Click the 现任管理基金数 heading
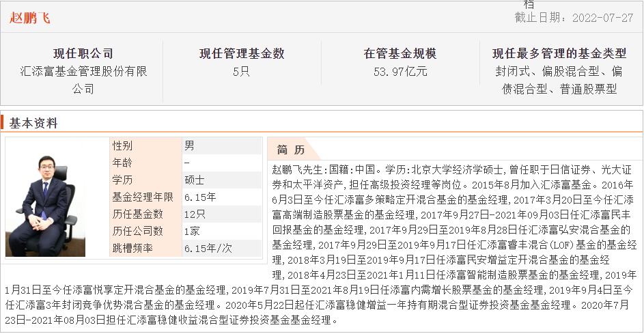This screenshot has width=644, height=334. click(242, 53)
